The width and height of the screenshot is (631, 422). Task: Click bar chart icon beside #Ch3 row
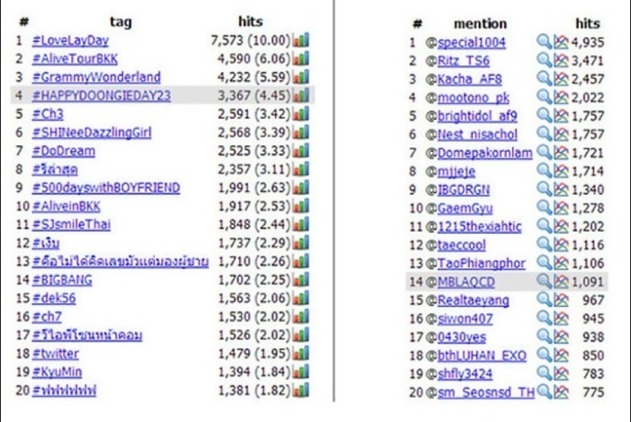coord(301,114)
